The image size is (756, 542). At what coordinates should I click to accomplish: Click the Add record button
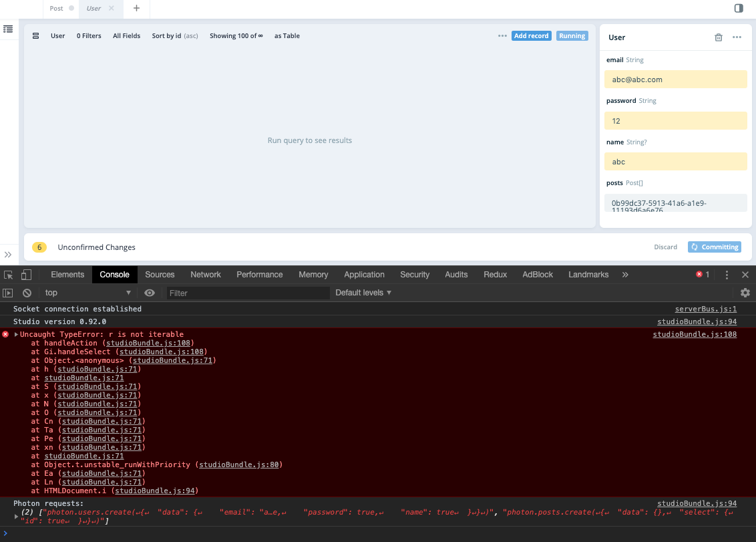coord(531,35)
